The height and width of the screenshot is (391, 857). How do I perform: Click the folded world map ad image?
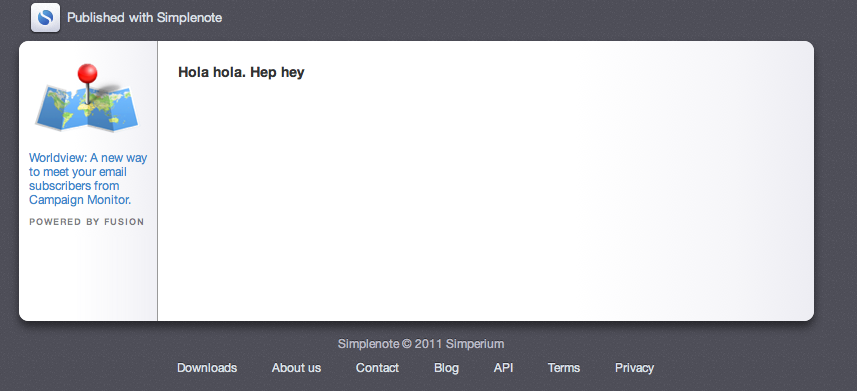click(87, 98)
